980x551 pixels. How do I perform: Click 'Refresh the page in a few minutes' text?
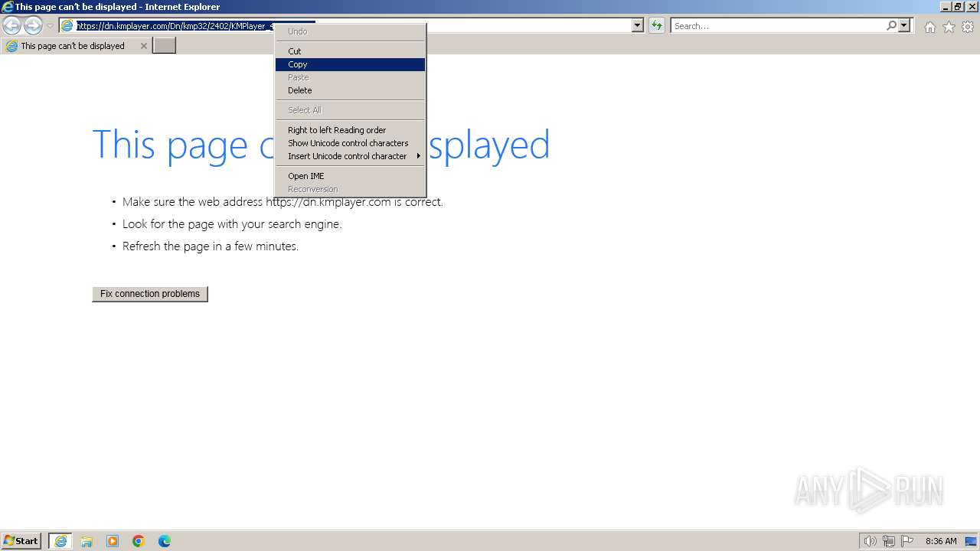coord(211,246)
